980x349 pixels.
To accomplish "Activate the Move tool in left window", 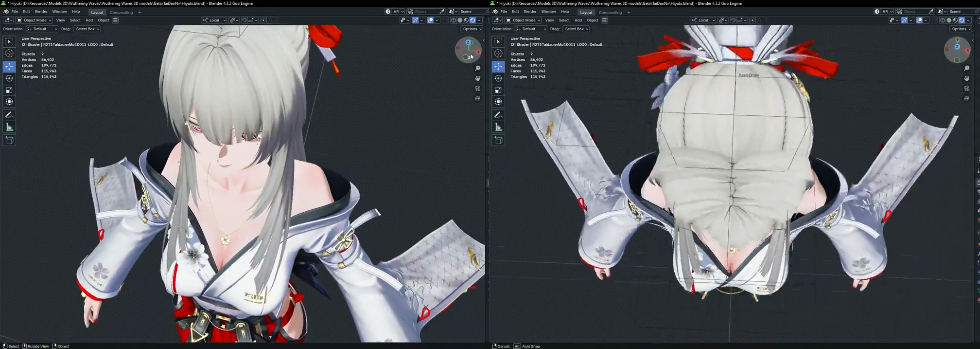I will (x=9, y=66).
